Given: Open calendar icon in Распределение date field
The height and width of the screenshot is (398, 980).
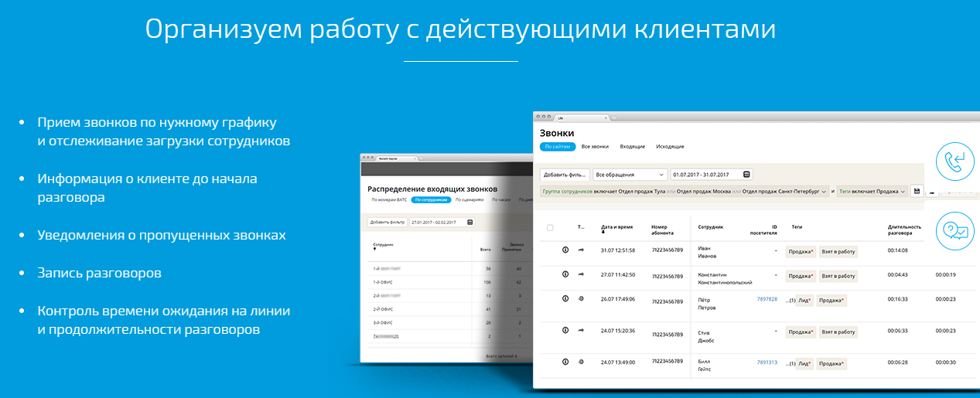Looking at the screenshot, I should pos(470,222).
